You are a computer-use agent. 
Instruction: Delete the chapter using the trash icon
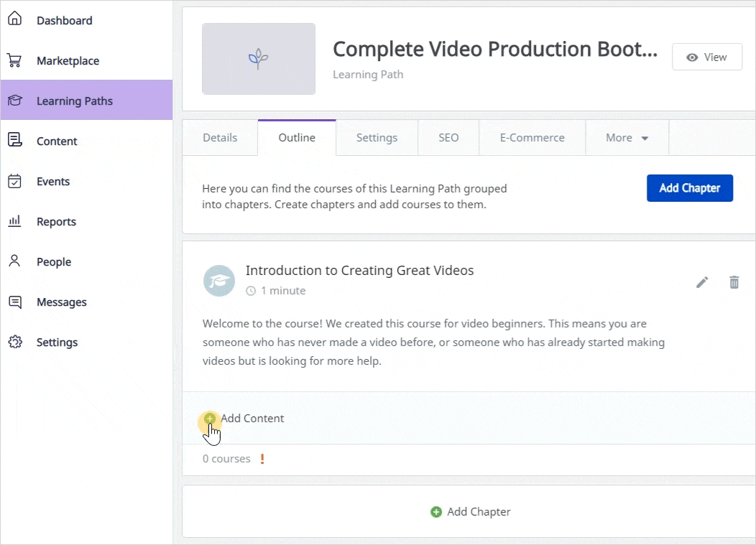tap(734, 282)
